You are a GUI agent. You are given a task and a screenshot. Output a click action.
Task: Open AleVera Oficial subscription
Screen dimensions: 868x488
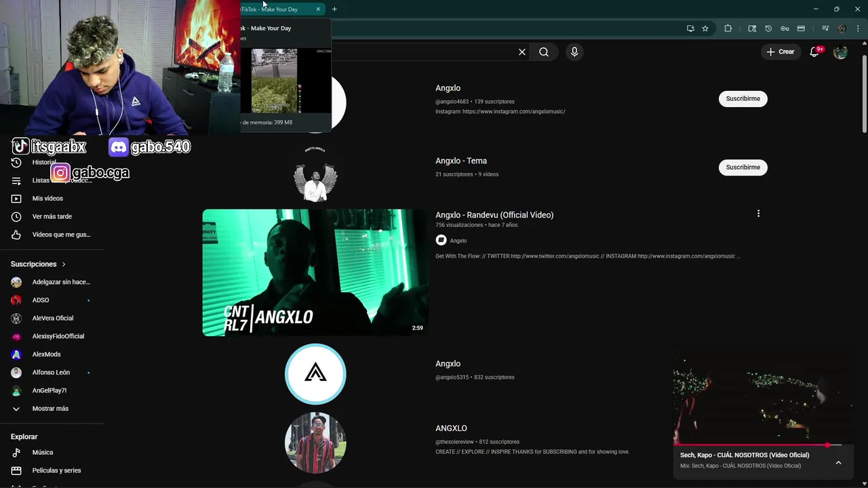click(52, 318)
